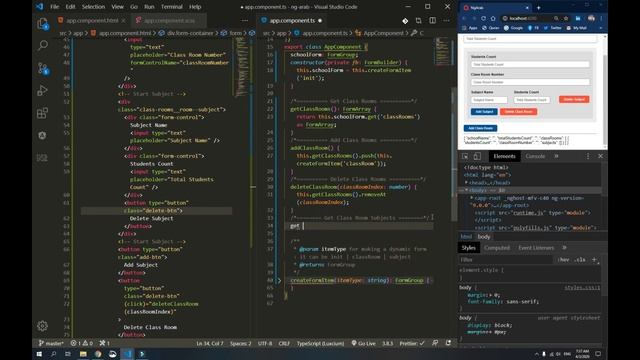Open the Search view in the activity bar
The image size is (640, 360).
click(42, 46)
